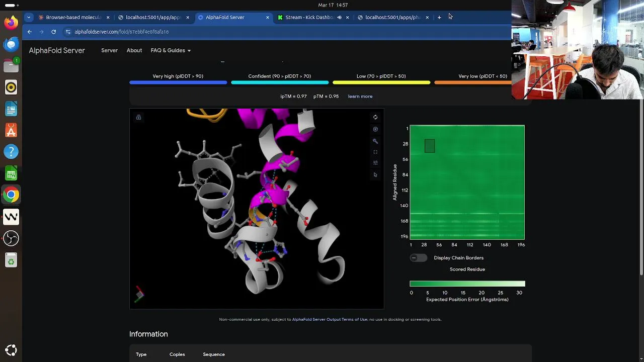View site information icon in the address bar
Screen dimensions: 644x362
[68, 32]
